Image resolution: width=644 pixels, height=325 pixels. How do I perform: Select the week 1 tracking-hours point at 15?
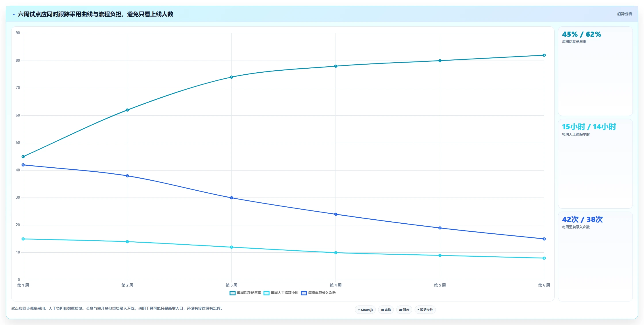coord(23,239)
